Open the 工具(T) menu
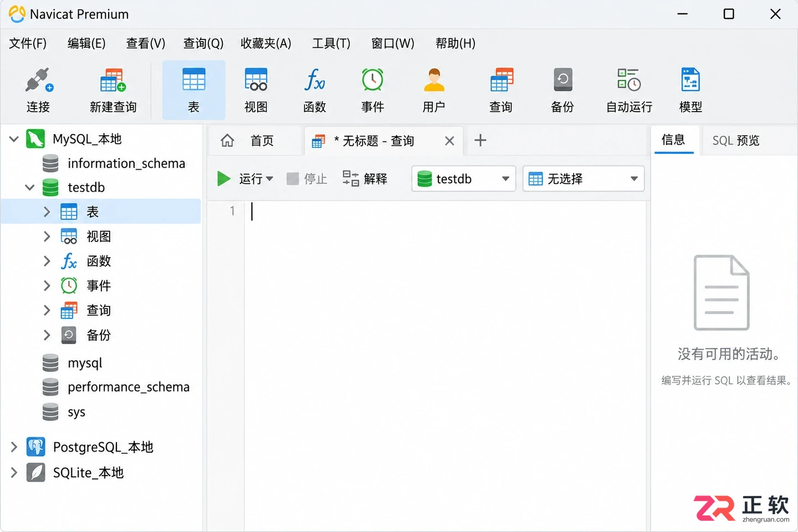Viewport: 798px width, 532px height. (x=331, y=43)
